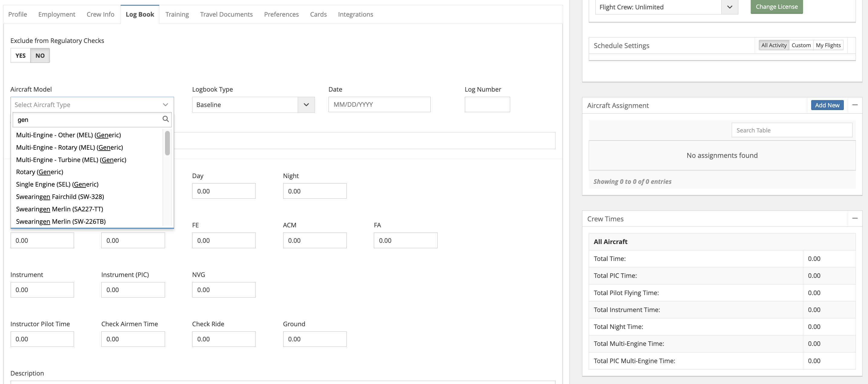Viewport: 868px width, 384px height.
Task: Set Exclude from Regulatory Checks to NO
Action: 40,56
